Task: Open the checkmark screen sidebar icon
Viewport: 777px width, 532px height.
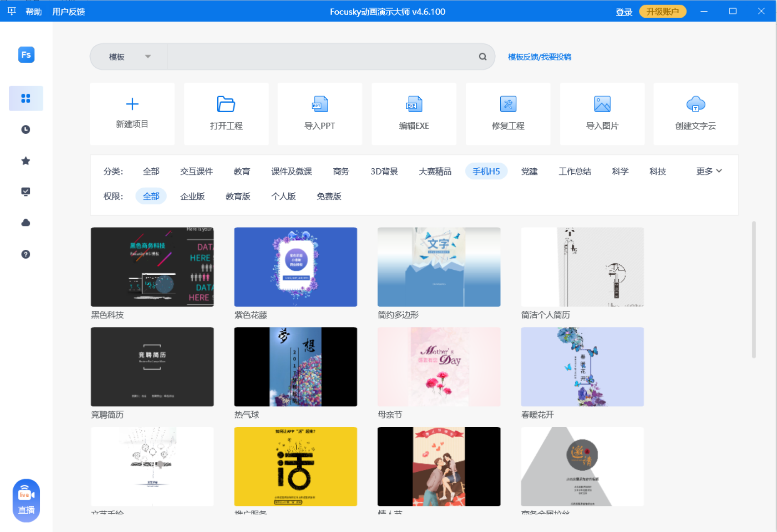Action: (x=26, y=192)
